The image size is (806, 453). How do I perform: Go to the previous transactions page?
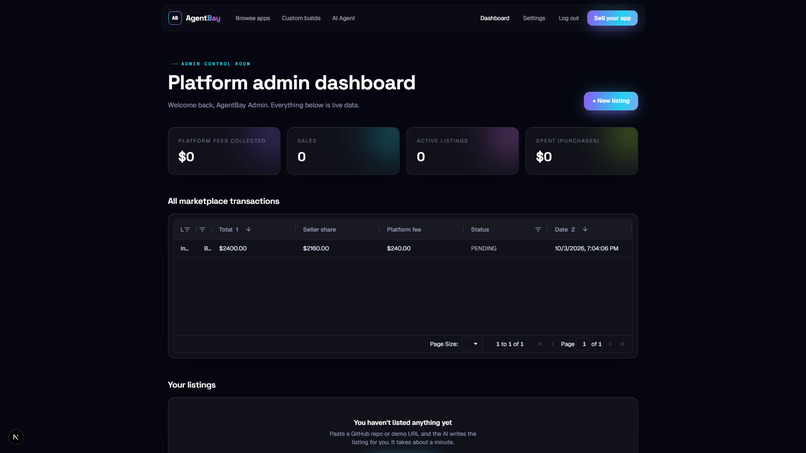[x=552, y=344]
